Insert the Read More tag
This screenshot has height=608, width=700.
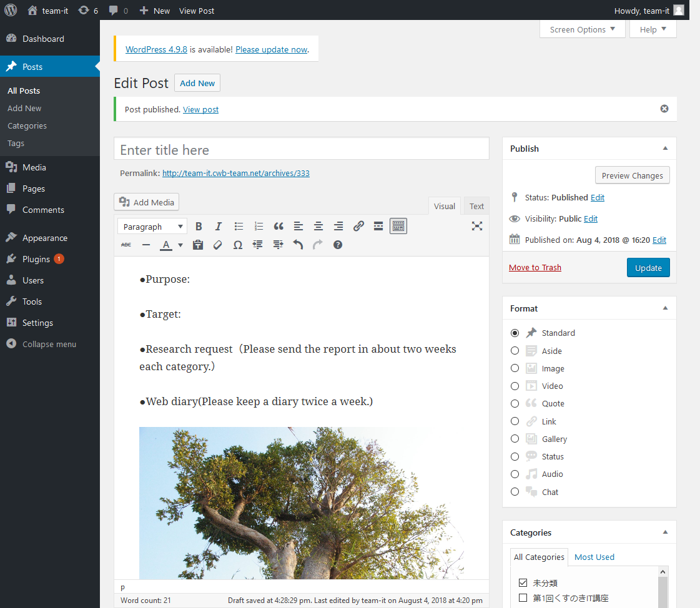[378, 227]
